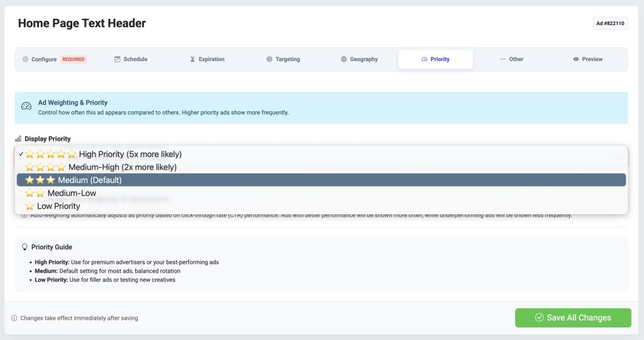Screen dimensions: 644x340
Task: Click the Preview eye icon
Action: 575,59
